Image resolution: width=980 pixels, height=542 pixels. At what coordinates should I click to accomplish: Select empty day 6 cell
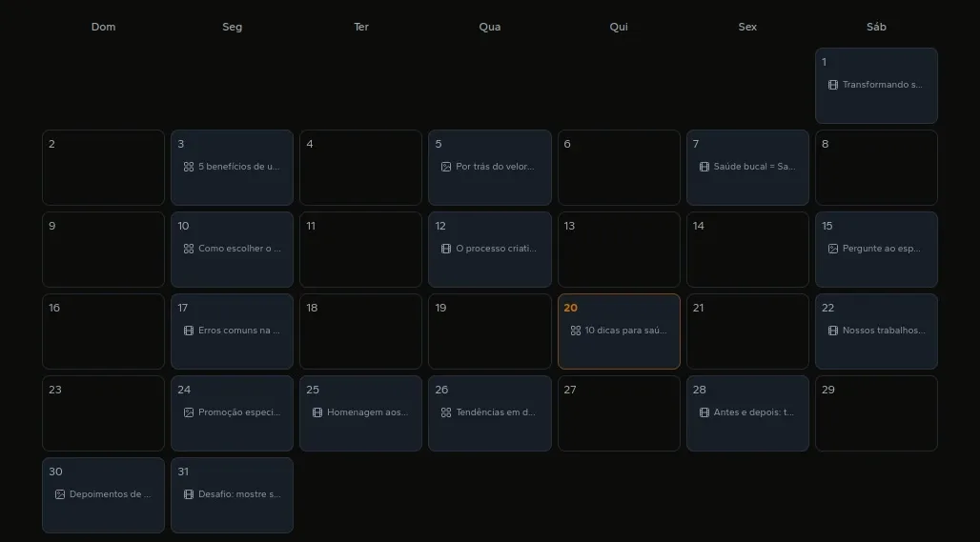point(619,168)
